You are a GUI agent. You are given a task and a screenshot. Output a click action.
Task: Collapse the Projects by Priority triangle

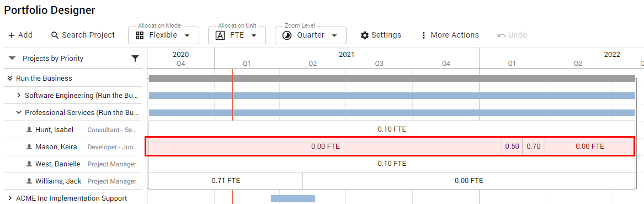click(x=12, y=59)
